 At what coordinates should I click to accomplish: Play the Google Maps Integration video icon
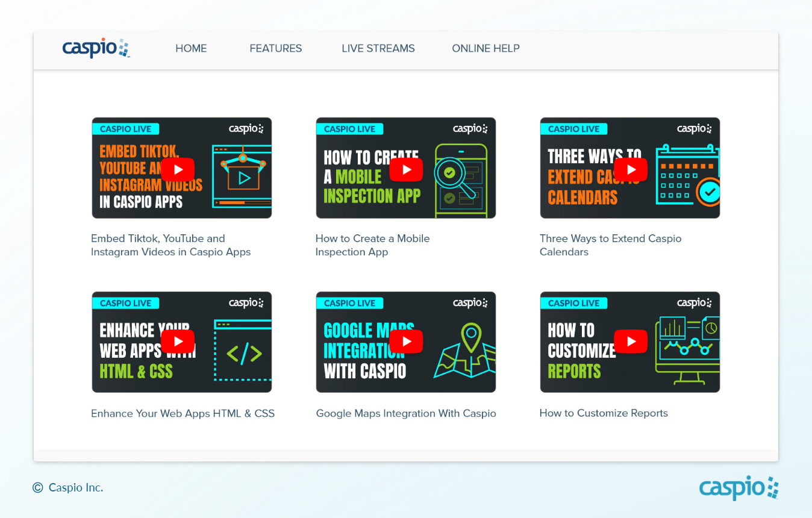pyautogui.click(x=406, y=342)
